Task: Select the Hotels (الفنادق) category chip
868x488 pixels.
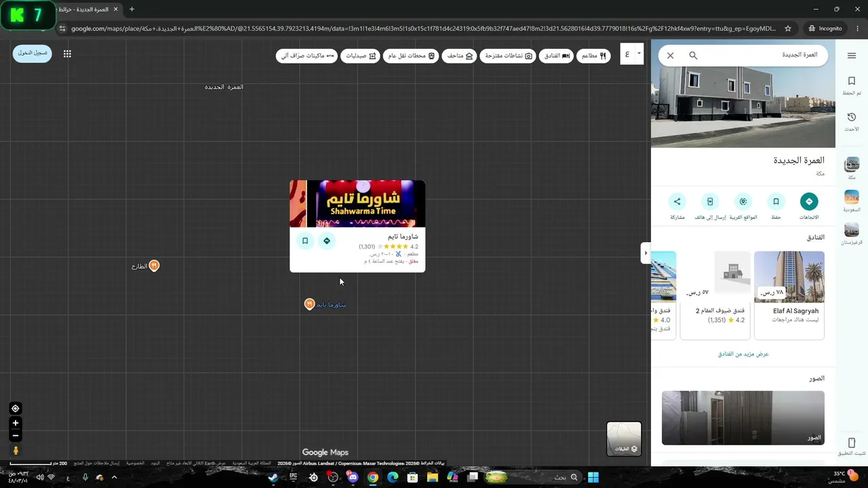Action: [556, 56]
